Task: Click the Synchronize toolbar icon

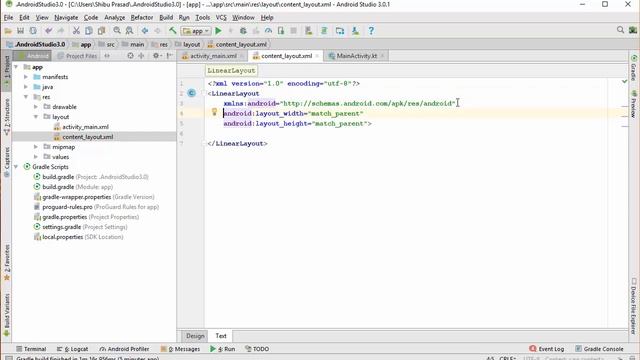Action: point(33,31)
